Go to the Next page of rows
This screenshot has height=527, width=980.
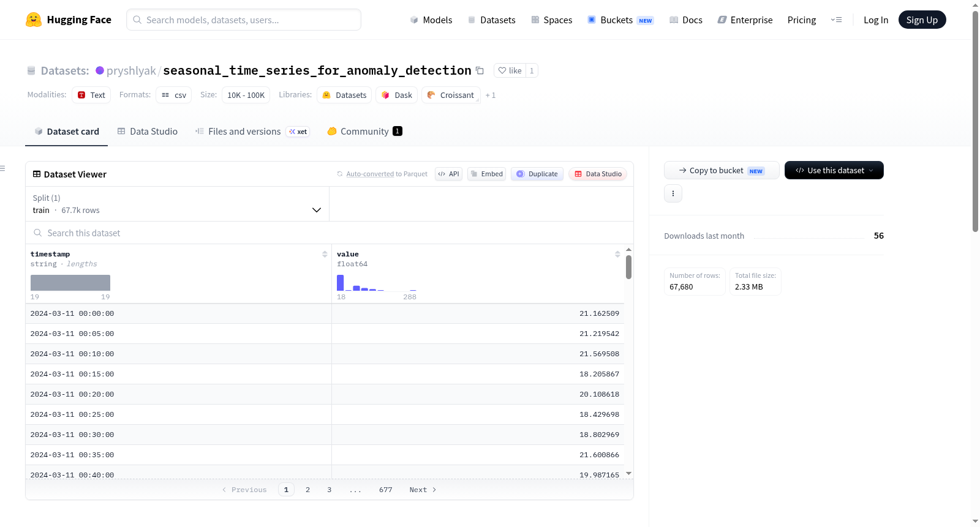pos(423,490)
